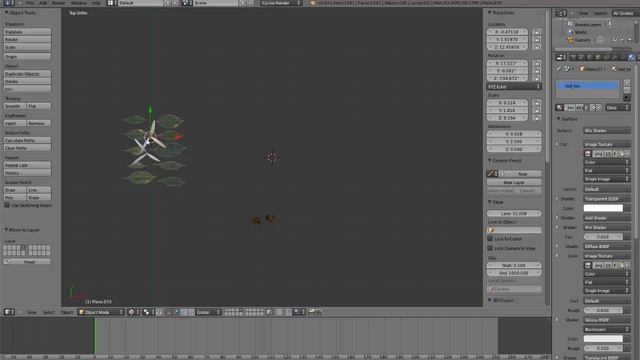Lock the Location X value

pyautogui.click(x=537, y=32)
